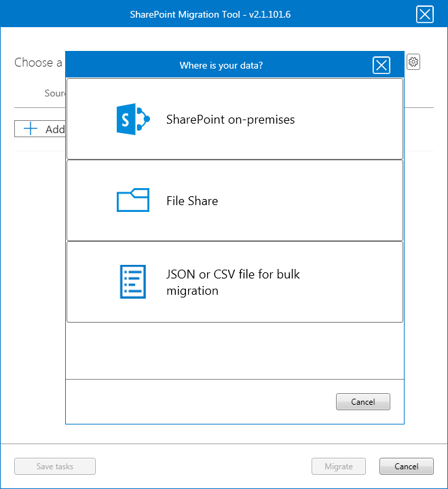Image resolution: width=448 pixels, height=489 pixels.
Task: Click the File Share folder icon
Action: [x=132, y=200]
